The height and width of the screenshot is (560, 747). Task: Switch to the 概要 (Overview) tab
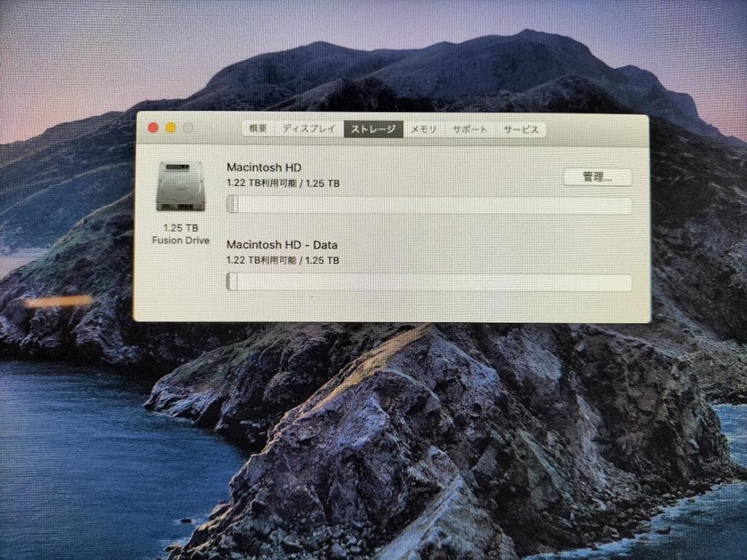258,128
